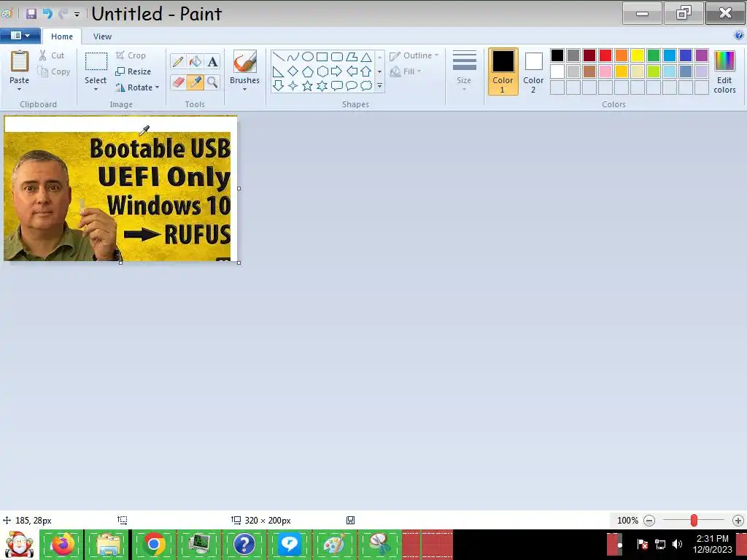Pick the green color swatch

pos(654,55)
